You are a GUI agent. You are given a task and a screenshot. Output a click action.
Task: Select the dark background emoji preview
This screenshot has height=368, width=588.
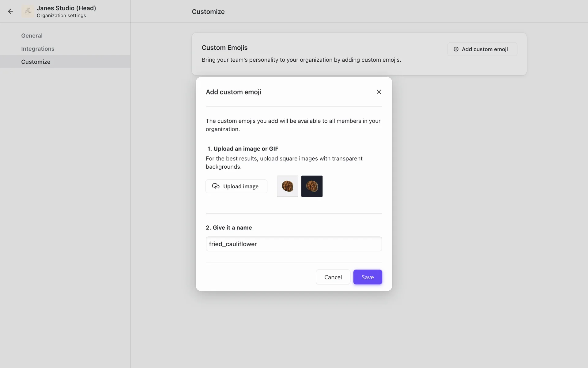[312, 186]
